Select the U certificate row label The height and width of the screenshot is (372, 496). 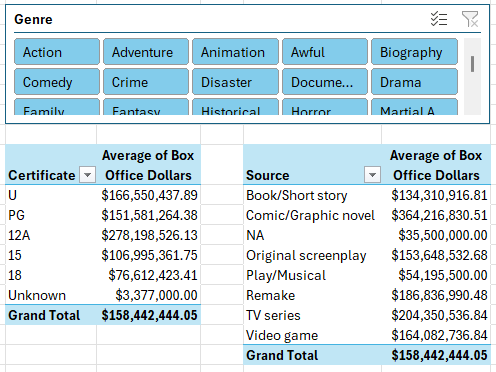click(51, 195)
